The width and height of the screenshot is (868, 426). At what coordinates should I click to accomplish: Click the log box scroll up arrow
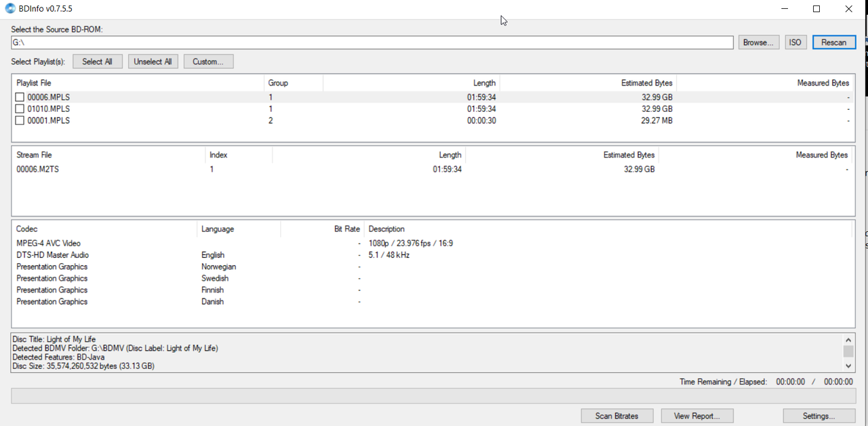tap(848, 339)
